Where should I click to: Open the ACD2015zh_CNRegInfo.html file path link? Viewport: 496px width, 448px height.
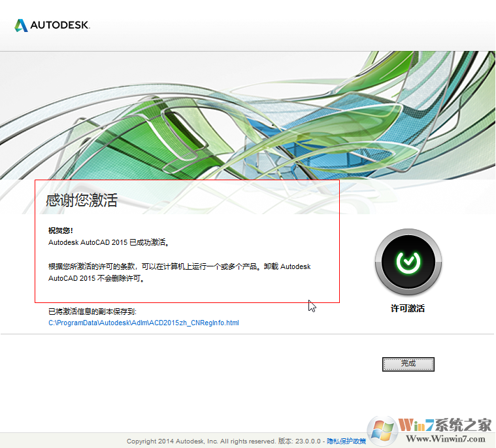pos(144,323)
